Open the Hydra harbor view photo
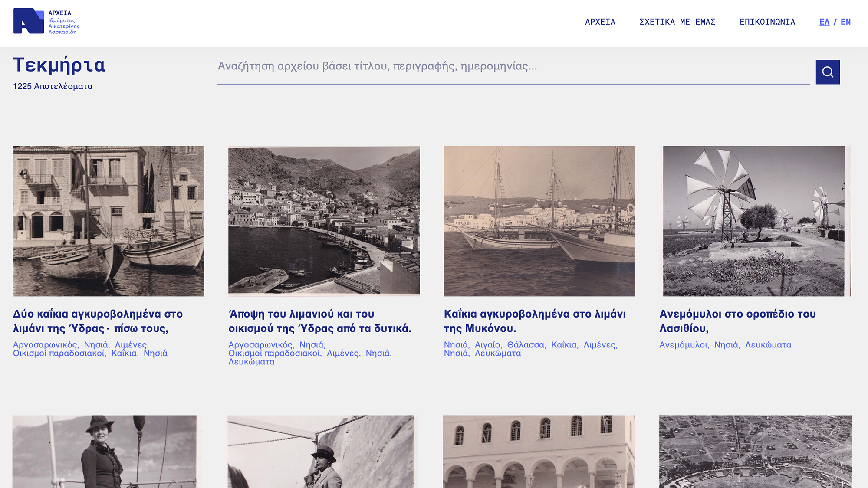The height and width of the screenshot is (488, 868). 324,221
